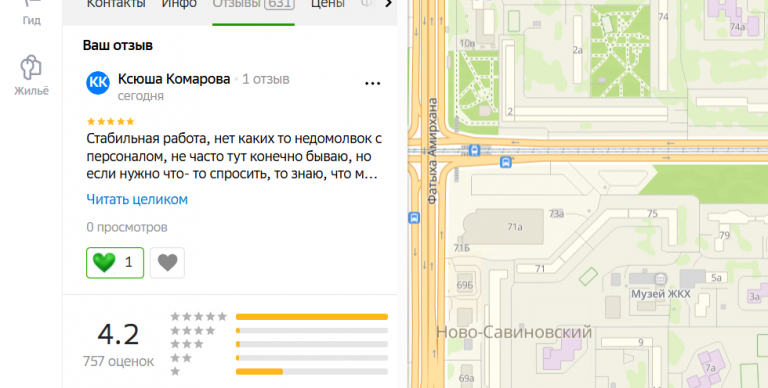Open the Гид sidebar item

[x=31, y=13]
